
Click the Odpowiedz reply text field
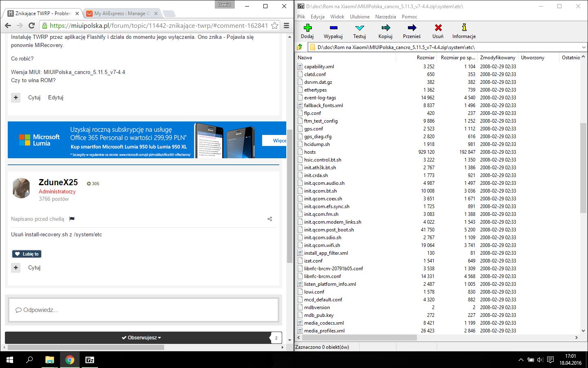click(x=143, y=310)
